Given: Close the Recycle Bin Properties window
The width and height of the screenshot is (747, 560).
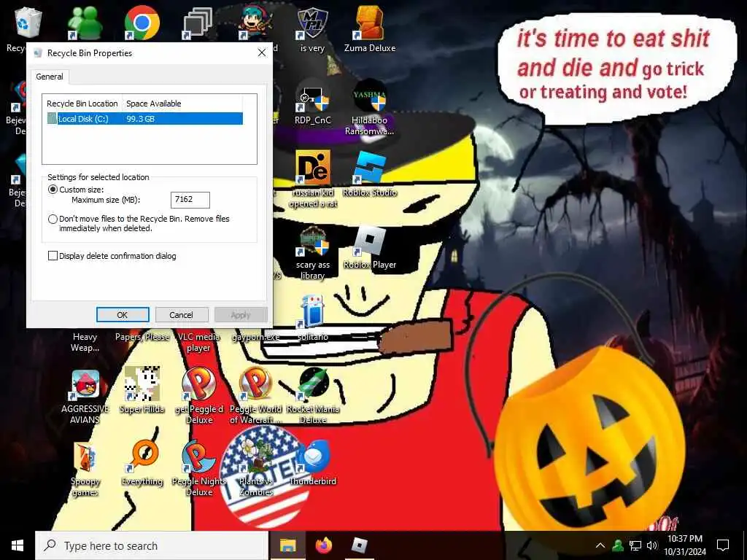Looking at the screenshot, I should click(x=262, y=52).
